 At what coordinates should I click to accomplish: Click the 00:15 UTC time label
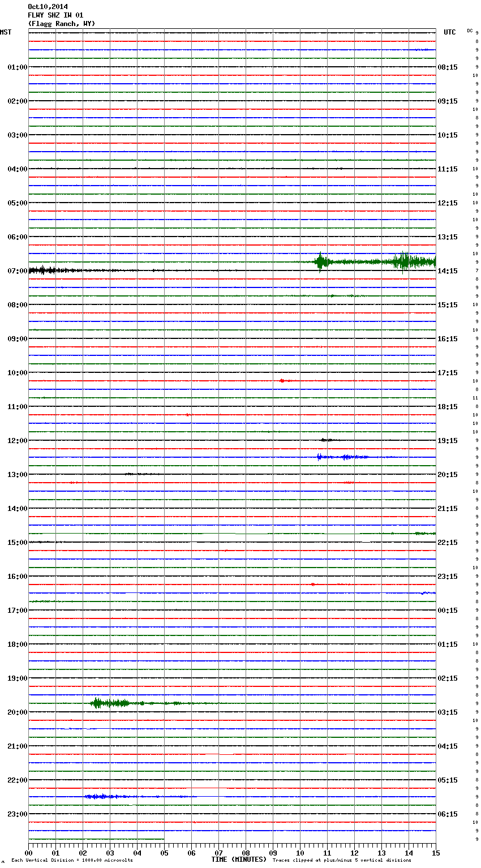pos(448,611)
